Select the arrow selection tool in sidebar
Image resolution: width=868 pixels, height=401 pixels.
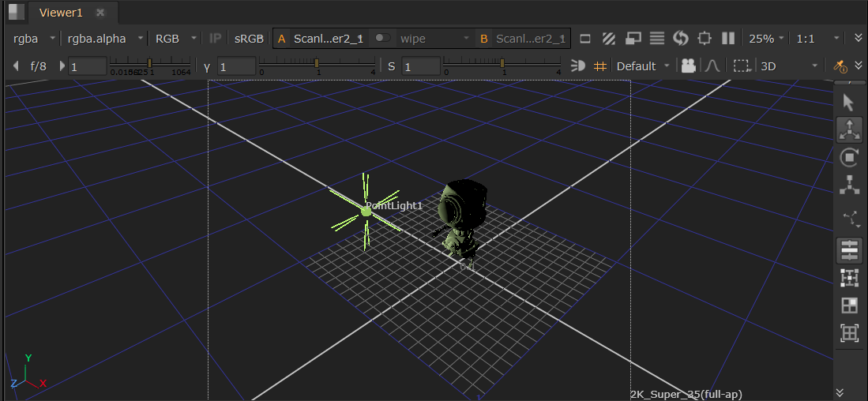coord(849,103)
